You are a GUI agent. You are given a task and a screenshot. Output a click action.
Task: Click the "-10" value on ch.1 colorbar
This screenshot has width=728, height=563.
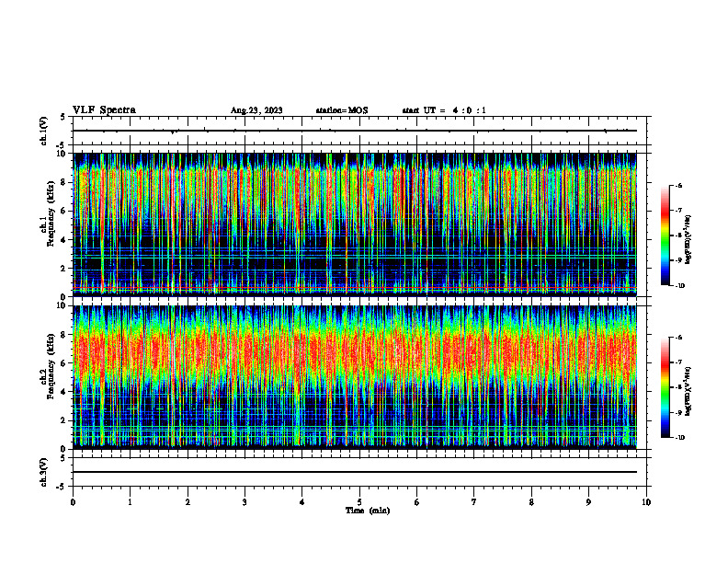pos(680,286)
